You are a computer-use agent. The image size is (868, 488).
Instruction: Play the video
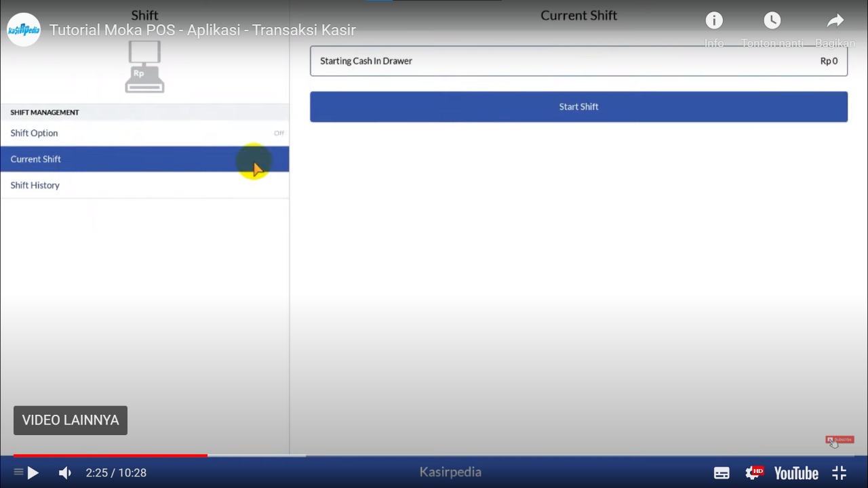(x=33, y=473)
